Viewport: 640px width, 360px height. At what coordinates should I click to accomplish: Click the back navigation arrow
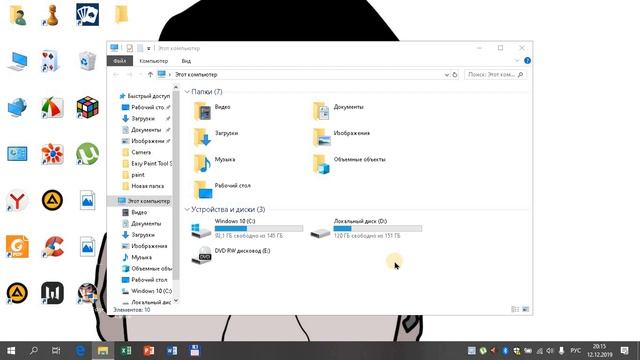116,75
